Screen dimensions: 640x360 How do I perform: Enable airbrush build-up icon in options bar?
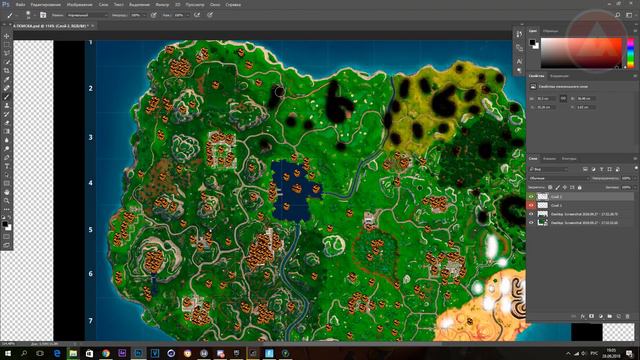(x=197, y=15)
